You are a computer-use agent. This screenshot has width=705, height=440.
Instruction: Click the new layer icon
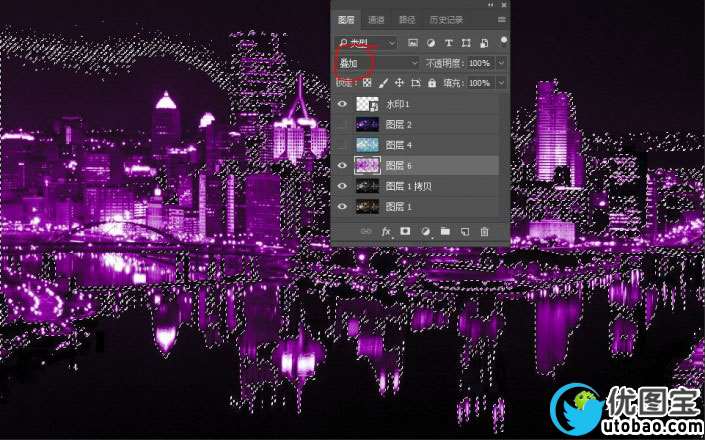pyautogui.click(x=465, y=231)
